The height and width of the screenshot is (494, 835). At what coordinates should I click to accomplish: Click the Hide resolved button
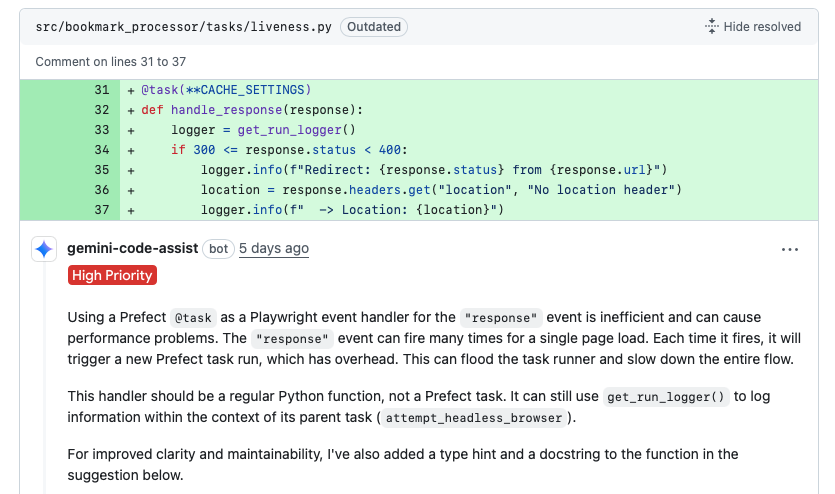(752, 27)
